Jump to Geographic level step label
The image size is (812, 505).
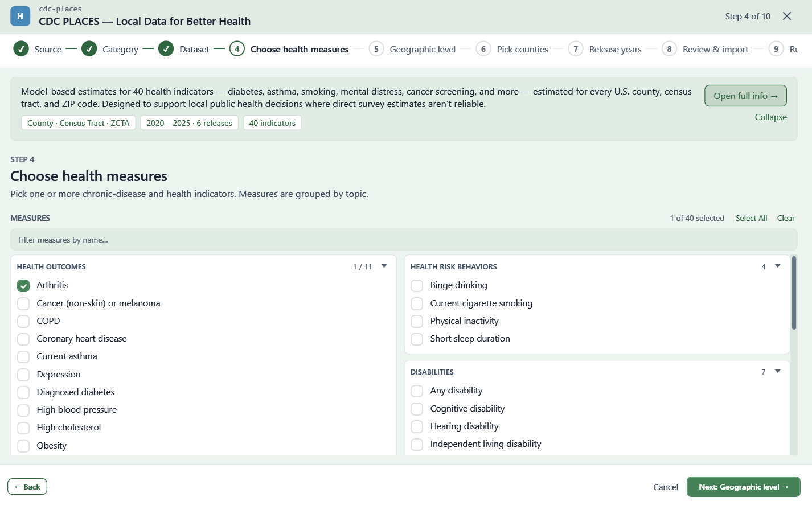pos(423,50)
